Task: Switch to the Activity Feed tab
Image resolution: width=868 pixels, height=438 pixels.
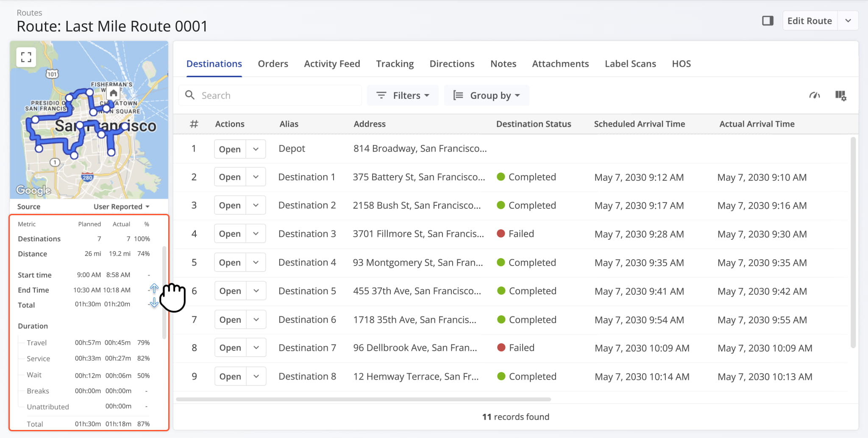Action: tap(332, 64)
